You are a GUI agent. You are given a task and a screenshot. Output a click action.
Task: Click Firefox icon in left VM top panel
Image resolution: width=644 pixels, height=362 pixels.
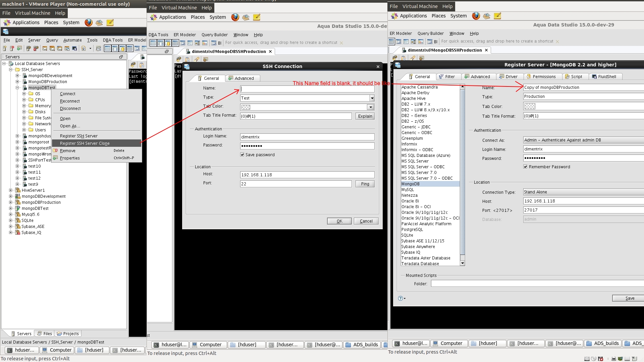click(89, 22)
